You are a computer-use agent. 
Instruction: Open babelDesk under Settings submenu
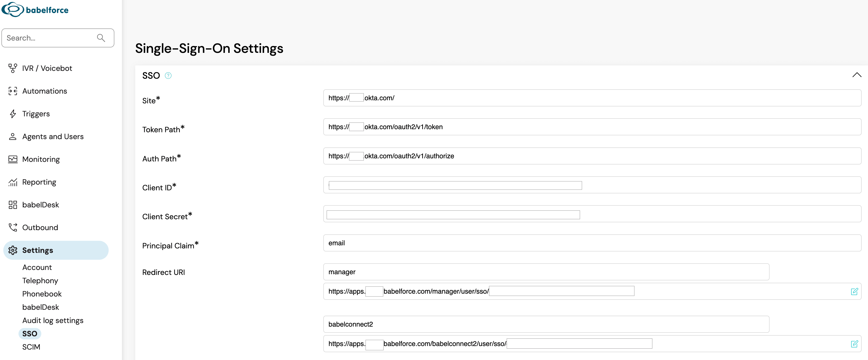[x=40, y=307]
